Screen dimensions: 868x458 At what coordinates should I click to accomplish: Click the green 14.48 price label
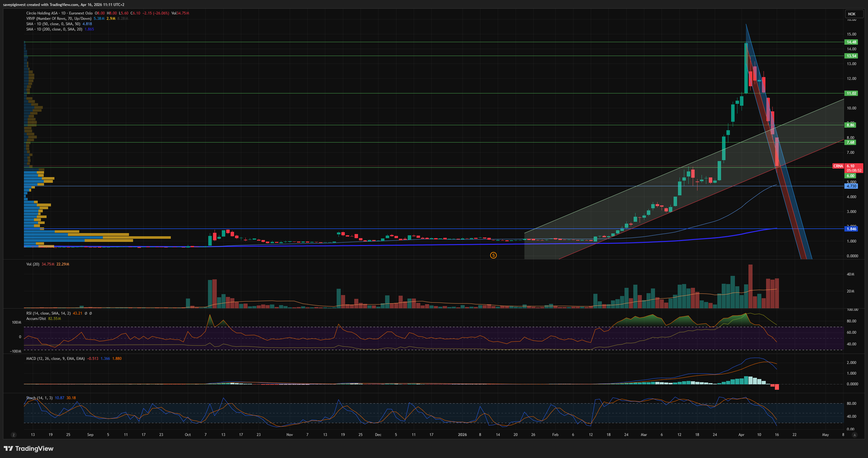pos(851,42)
